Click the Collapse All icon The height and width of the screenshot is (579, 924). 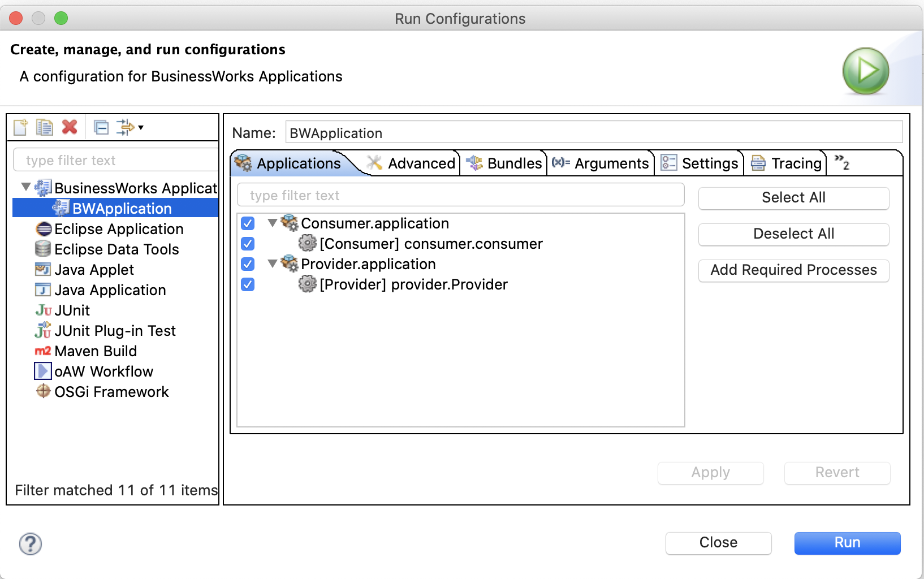pos(101,127)
